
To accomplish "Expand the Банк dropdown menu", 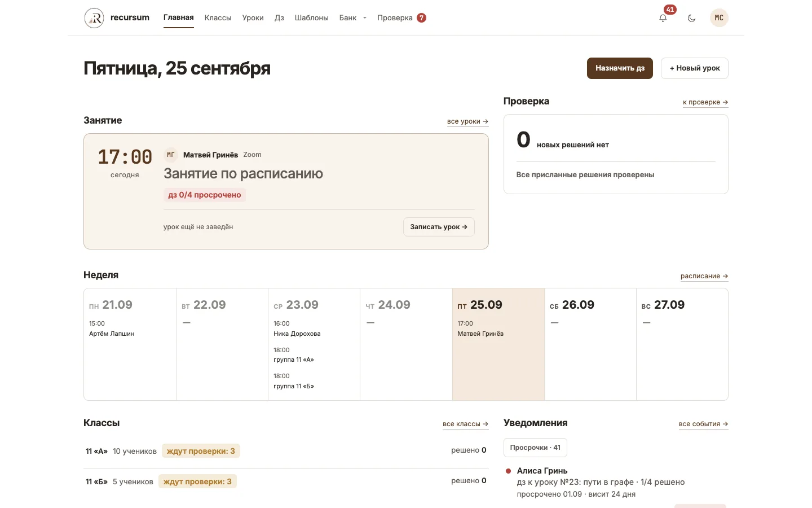I will pyautogui.click(x=353, y=18).
